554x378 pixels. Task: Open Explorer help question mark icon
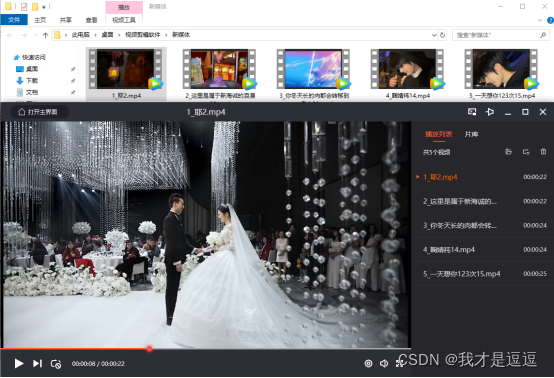click(x=550, y=20)
